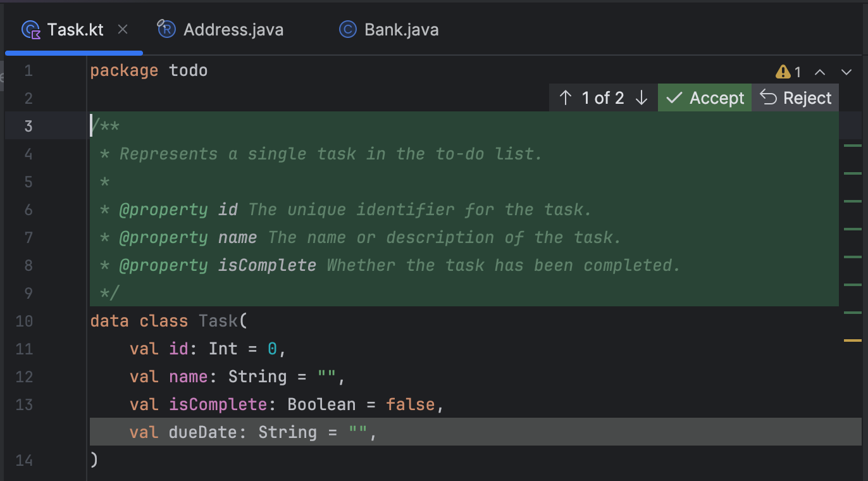Navigate to previous change with the up arrow
This screenshot has height=481, width=868.
click(565, 97)
